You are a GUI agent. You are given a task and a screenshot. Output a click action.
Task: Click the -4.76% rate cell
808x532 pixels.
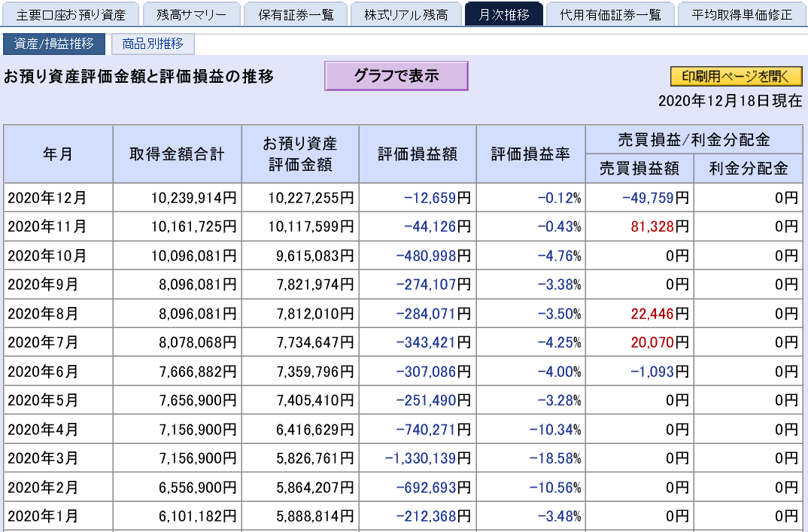[x=530, y=256]
